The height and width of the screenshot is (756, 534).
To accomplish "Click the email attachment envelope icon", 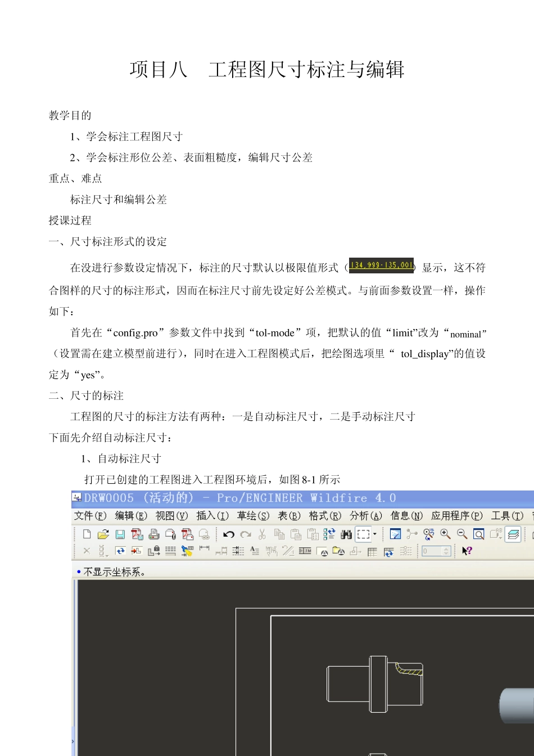I will click(x=171, y=534).
